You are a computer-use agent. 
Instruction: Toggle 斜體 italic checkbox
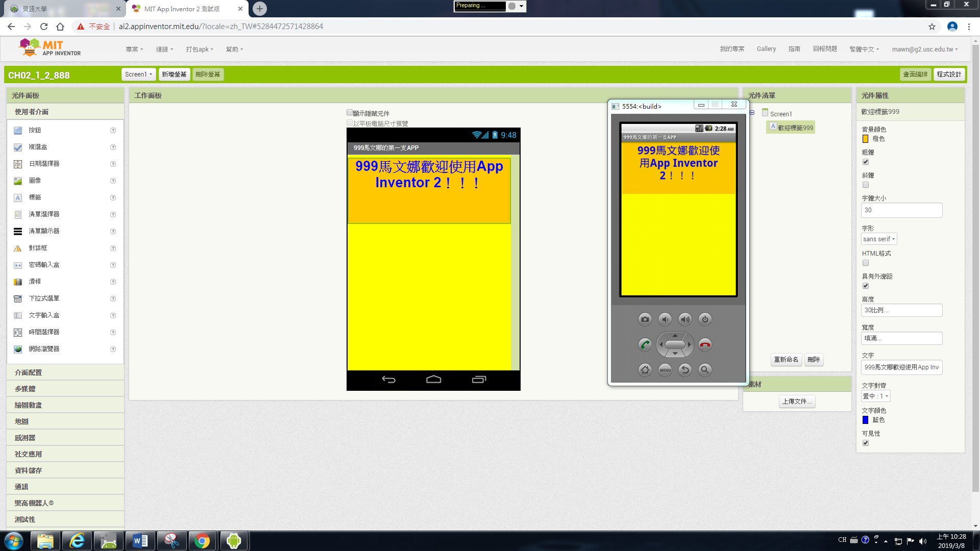click(x=866, y=185)
